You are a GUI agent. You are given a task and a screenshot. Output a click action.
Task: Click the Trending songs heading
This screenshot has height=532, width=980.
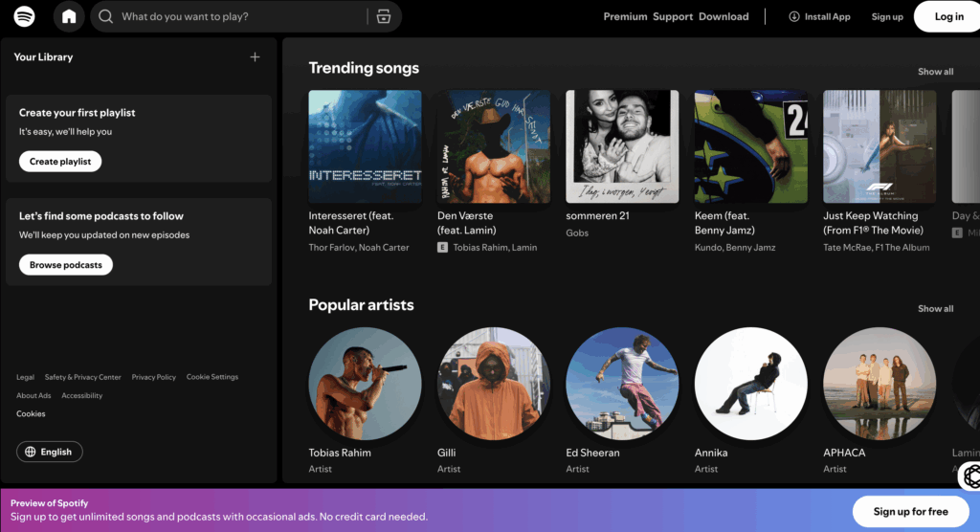(364, 68)
